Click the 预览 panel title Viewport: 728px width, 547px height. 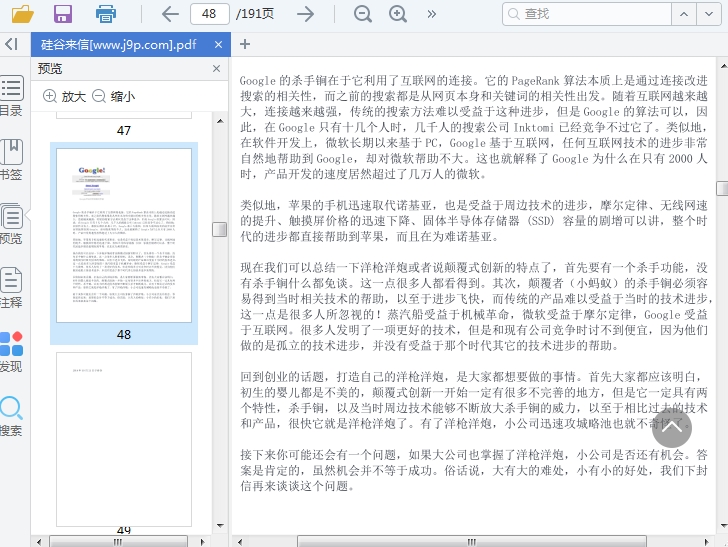coord(50,69)
